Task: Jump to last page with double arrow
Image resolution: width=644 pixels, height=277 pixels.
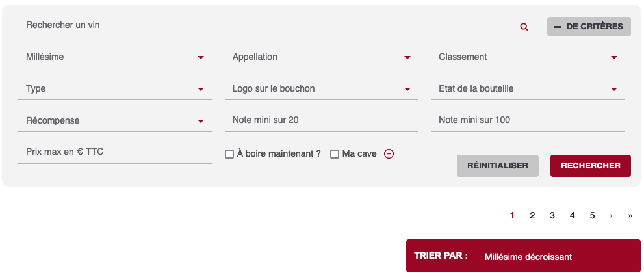Action: pos(630,215)
